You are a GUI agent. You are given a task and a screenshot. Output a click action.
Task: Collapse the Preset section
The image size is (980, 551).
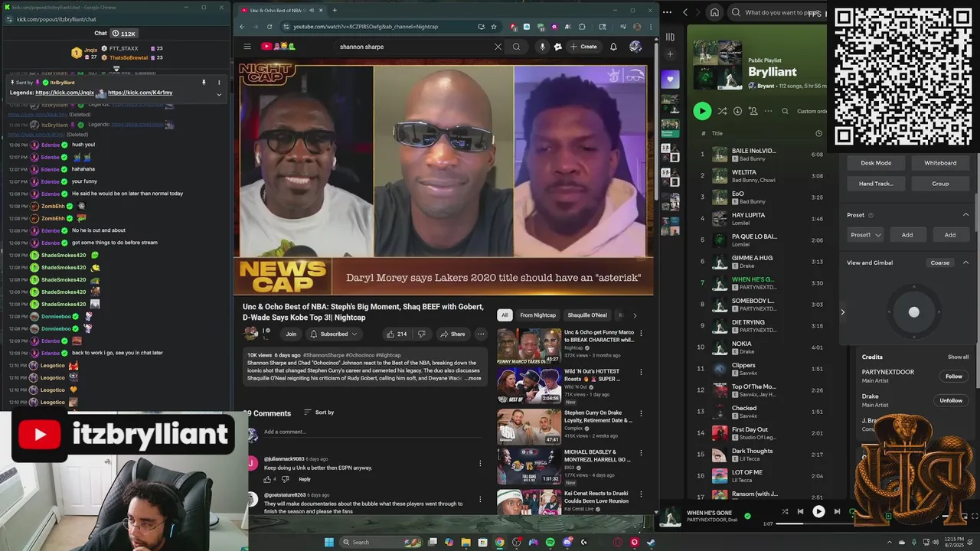965,215
